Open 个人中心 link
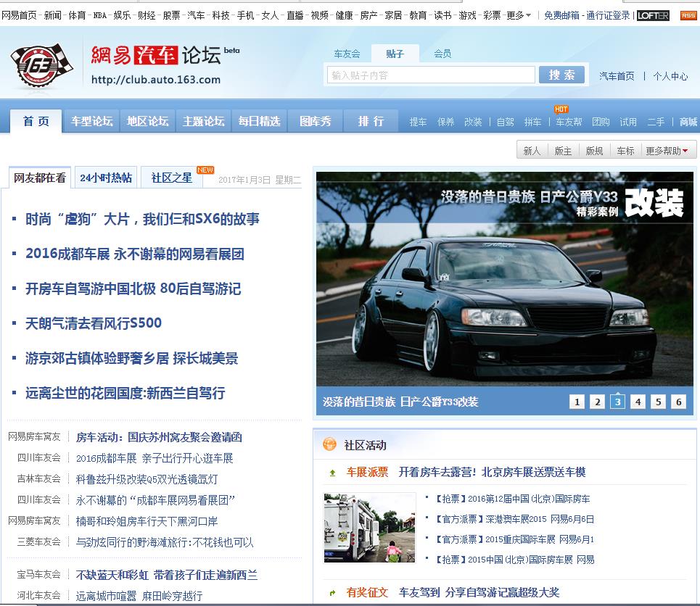This screenshot has width=700, height=606. tap(670, 76)
